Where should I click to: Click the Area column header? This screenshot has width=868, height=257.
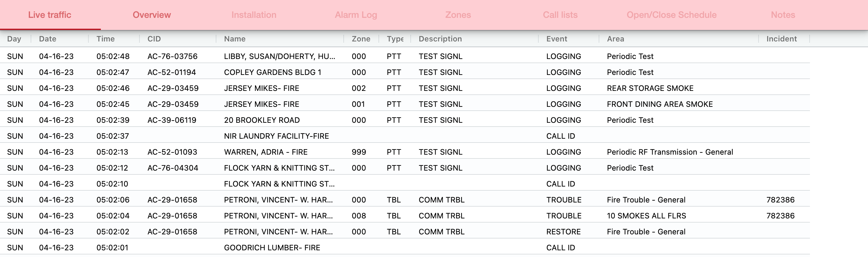point(615,39)
